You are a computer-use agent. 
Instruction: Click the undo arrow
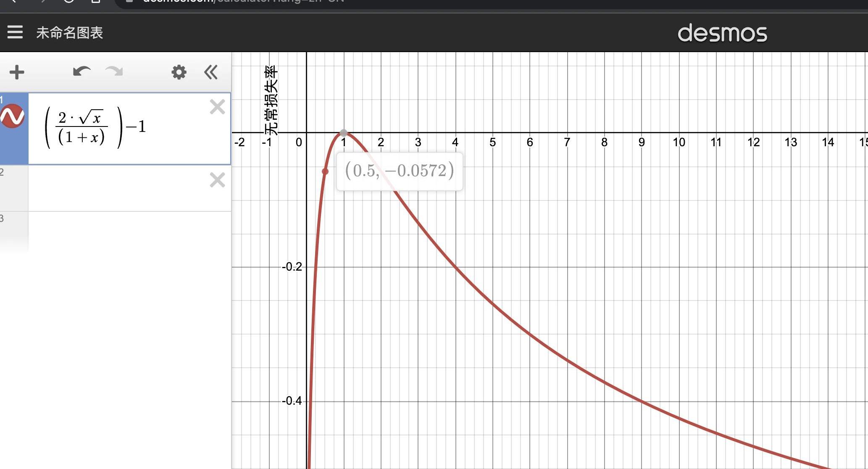point(82,71)
